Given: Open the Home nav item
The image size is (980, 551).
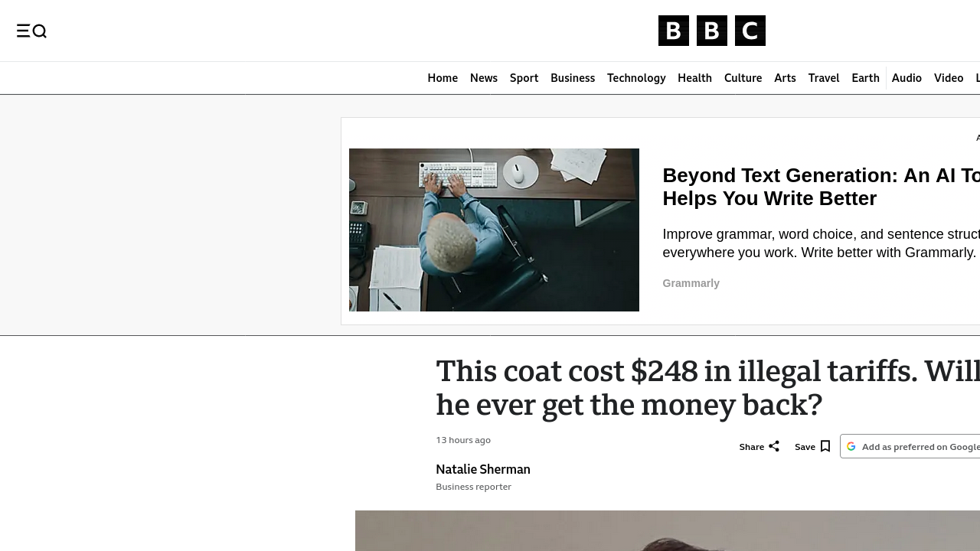Looking at the screenshot, I should coord(443,78).
